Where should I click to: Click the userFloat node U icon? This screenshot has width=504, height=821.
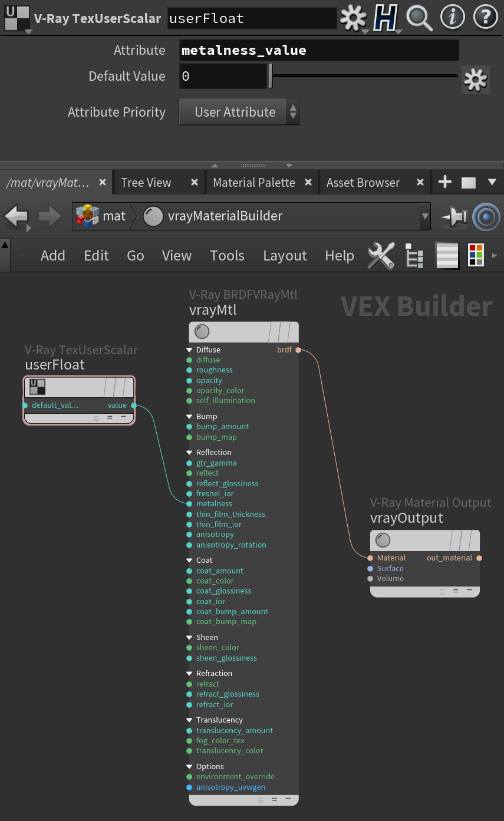(37, 387)
